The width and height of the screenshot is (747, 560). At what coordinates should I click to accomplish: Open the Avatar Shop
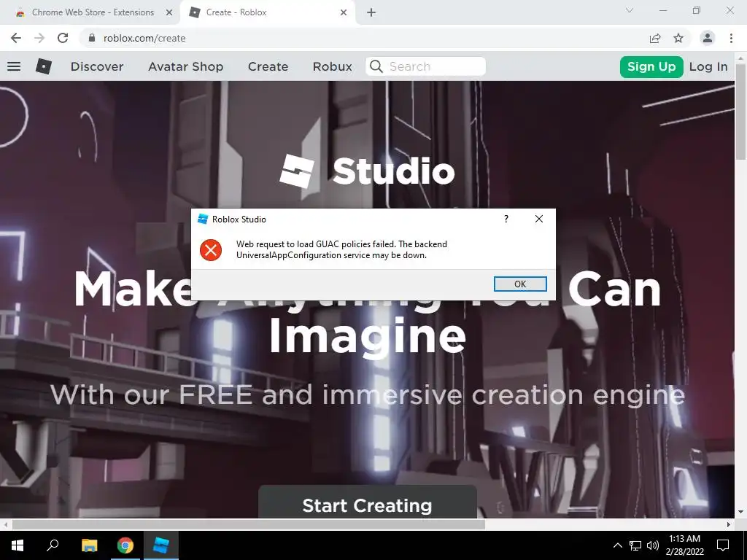[186, 66]
